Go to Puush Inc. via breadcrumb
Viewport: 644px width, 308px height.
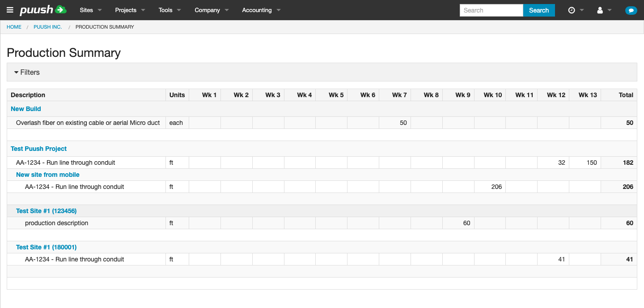(x=47, y=27)
